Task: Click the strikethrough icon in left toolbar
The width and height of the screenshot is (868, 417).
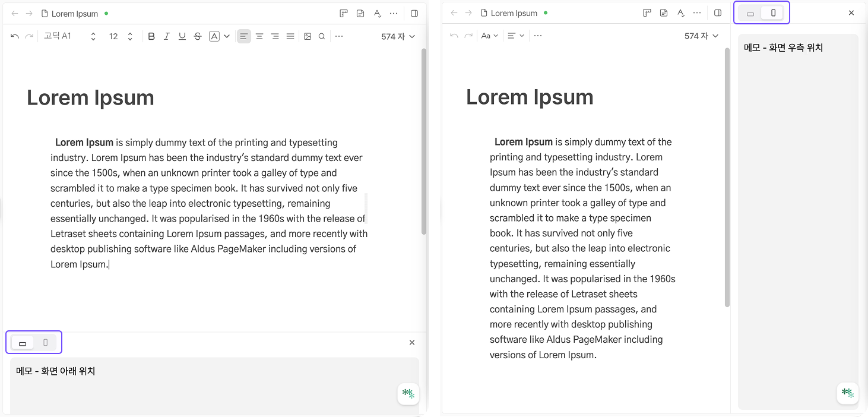Action: [198, 36]
